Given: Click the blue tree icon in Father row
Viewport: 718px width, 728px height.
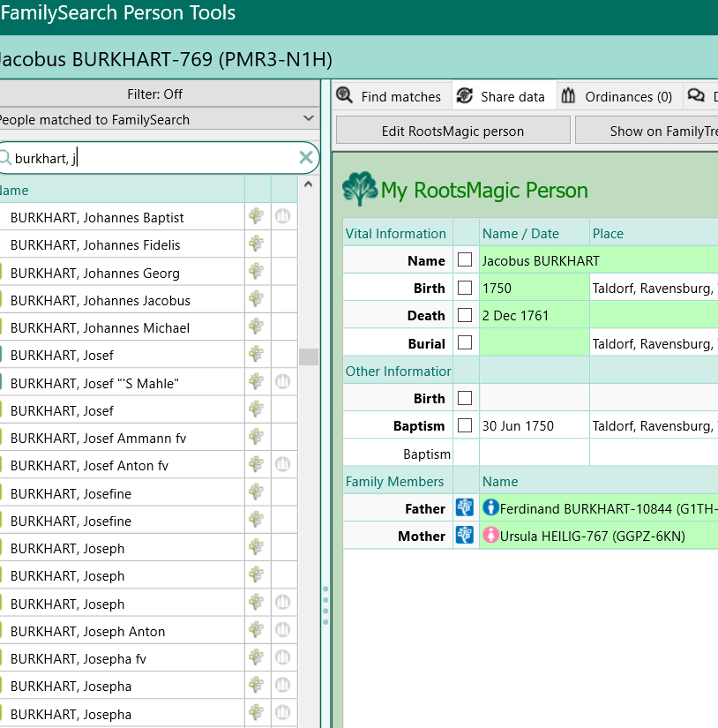Looking at the screenshot, I should pos(465,507).
